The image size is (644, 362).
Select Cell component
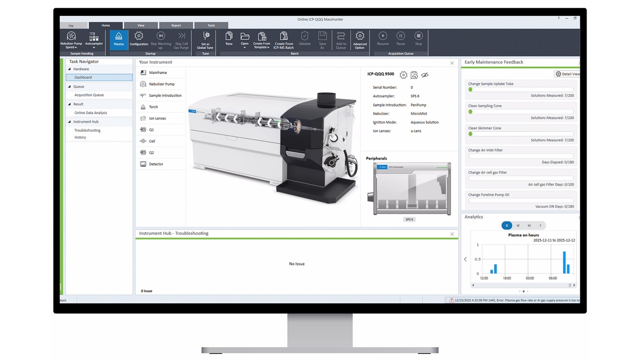click(x=161, y=141)
